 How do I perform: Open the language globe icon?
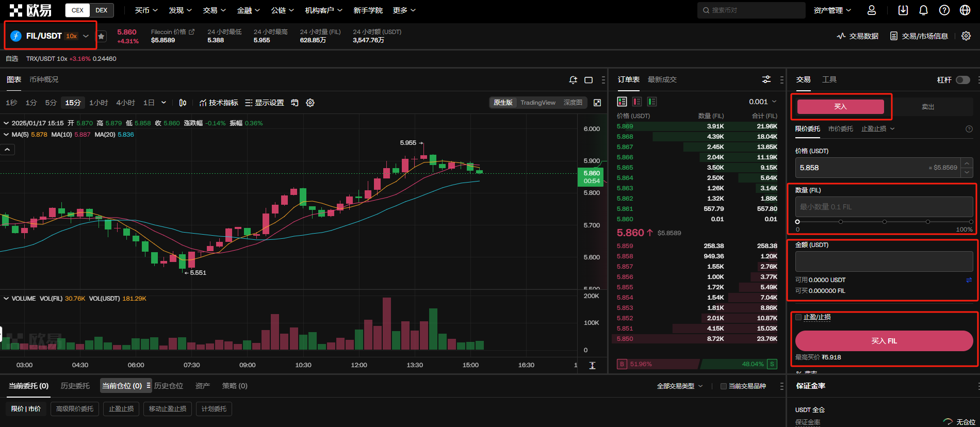[965, 10]
